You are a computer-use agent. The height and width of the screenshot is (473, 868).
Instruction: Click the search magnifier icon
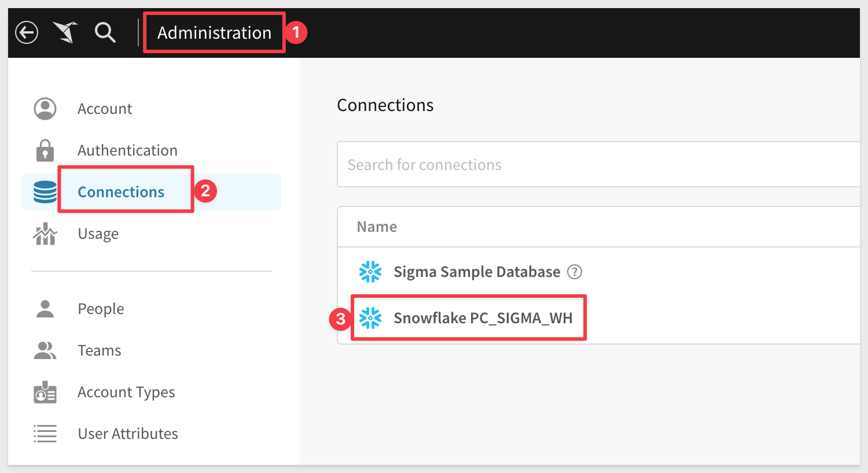(105, 32)
